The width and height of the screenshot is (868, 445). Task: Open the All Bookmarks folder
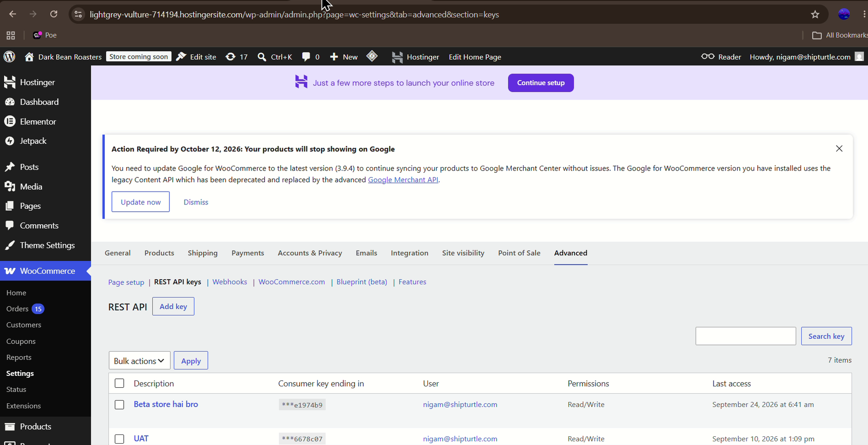click(840, 35)
